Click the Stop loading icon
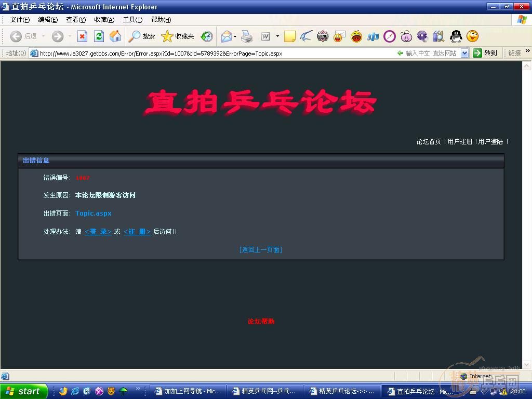This screenshot has height=399, width=532. pyautogui.click(x=83, y=36)
